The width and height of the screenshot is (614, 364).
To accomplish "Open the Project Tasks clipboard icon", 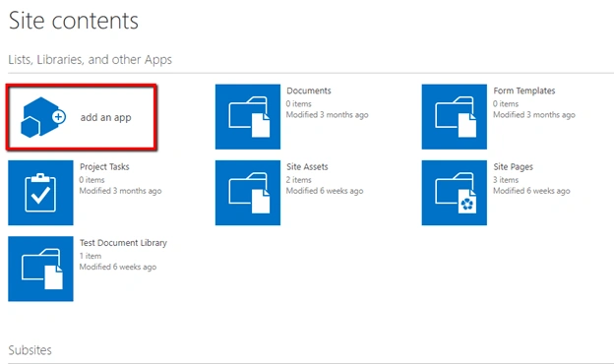I will (40, 193).
